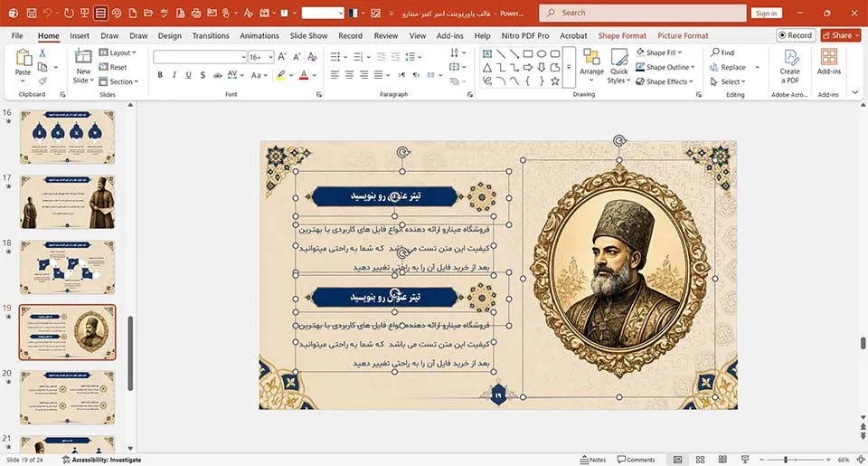The height and width of the screenshot is (466, 868).
Task: Open Layout dropdown
Action: pos(118,52)
